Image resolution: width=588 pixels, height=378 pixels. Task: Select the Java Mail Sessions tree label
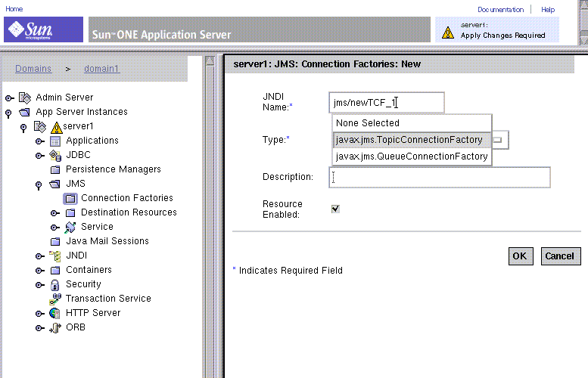click(107, 241)
